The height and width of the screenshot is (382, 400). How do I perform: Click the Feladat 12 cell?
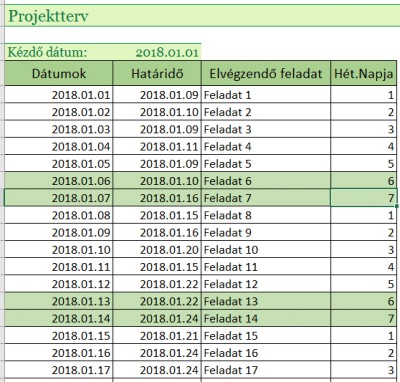[x=266, y=284]
